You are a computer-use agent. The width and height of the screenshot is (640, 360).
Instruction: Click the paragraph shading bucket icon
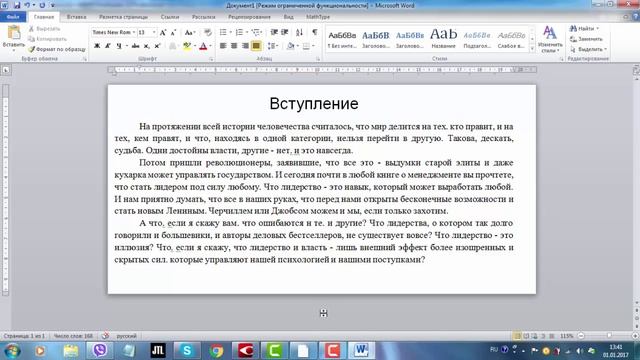click(x=290, y=46)
